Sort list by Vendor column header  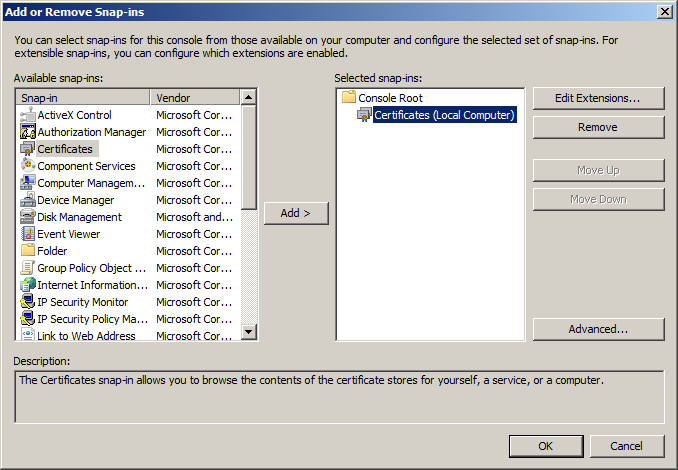tap(195, 98)
